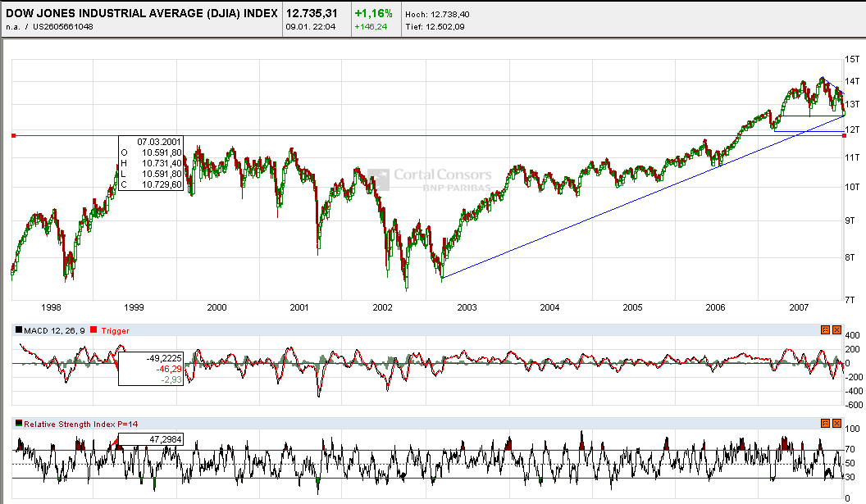Click the MACD 12, 26, 9 label
Screen dimensions: 866x504
[54, 330]
